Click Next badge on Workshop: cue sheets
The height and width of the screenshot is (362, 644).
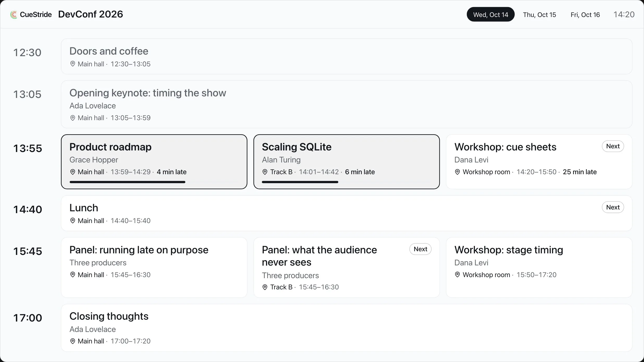613,146
